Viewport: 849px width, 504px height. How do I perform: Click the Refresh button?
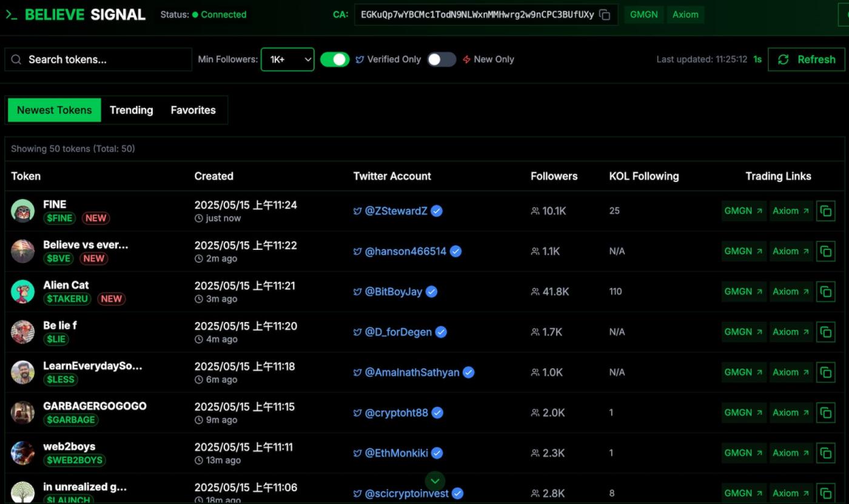[807, 59]
